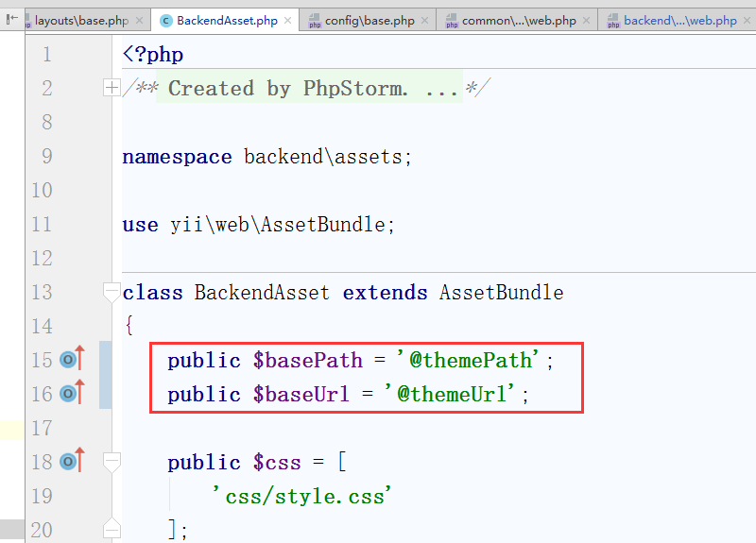The width and height of the screenshot is (756, 543).
Task: Click the BackendAsset class name on line 13
Action: 262,293
